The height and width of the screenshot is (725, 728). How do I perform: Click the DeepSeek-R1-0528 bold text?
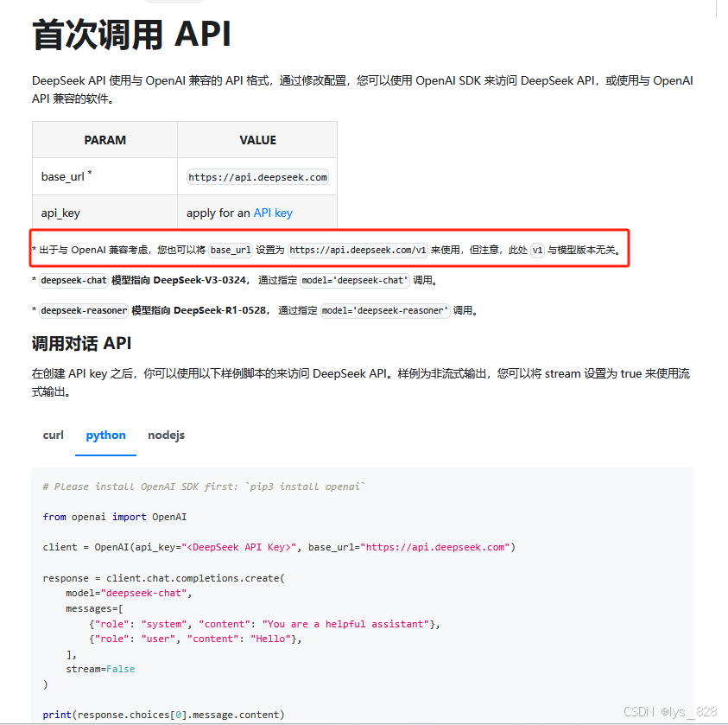pos(219,311)
